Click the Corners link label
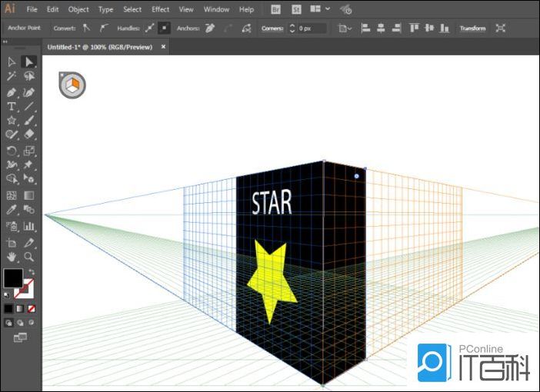 tap(272, 28)
